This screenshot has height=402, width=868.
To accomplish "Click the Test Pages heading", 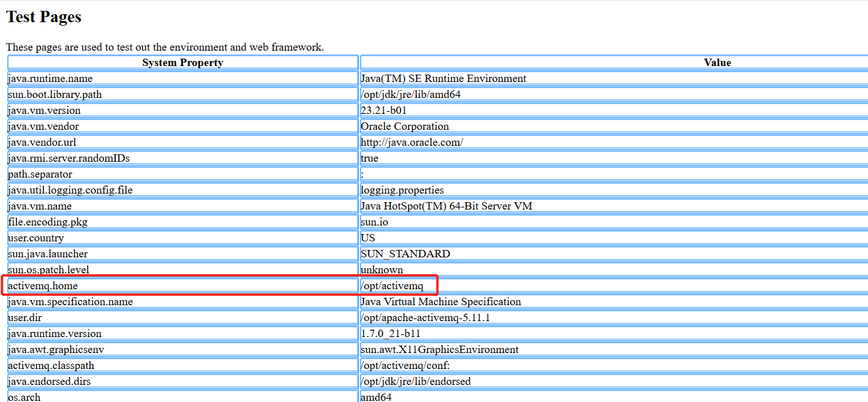I will click(43, 17).
